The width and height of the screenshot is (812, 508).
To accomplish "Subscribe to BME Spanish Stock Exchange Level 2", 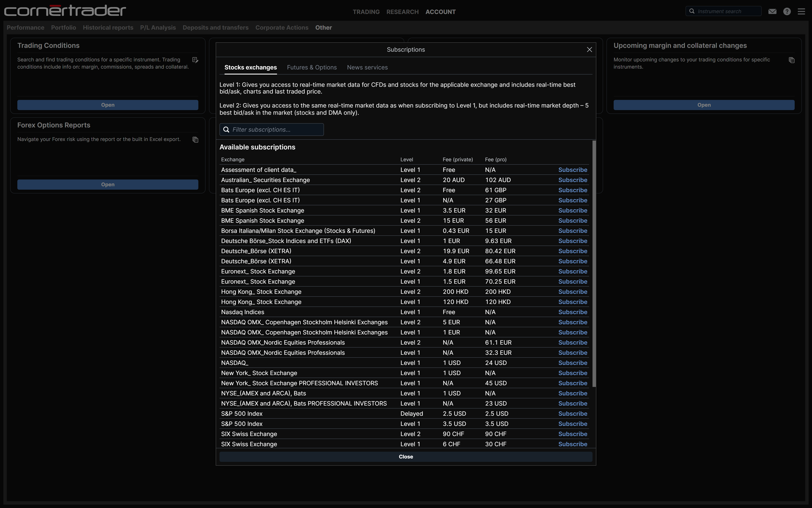I will coord(572,221).
